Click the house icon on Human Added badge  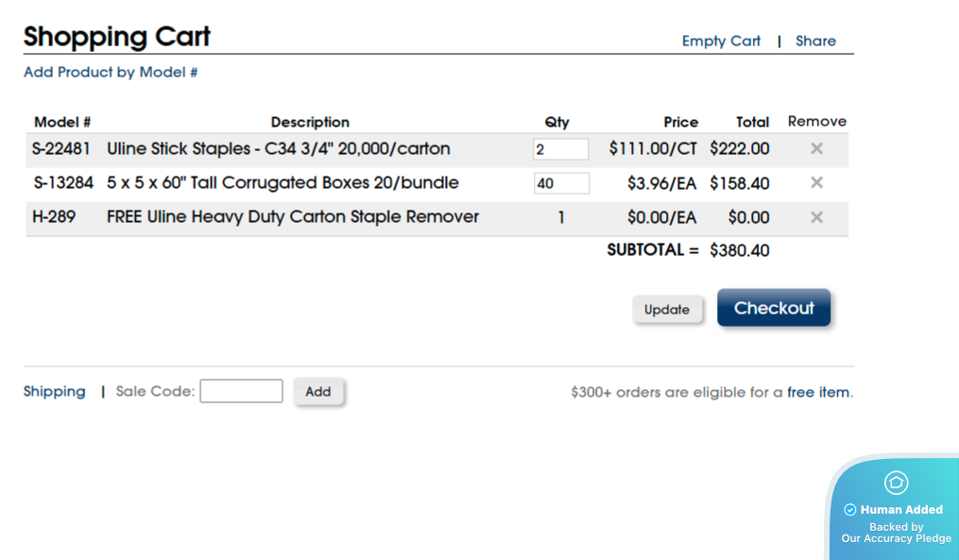pos(896,483)
